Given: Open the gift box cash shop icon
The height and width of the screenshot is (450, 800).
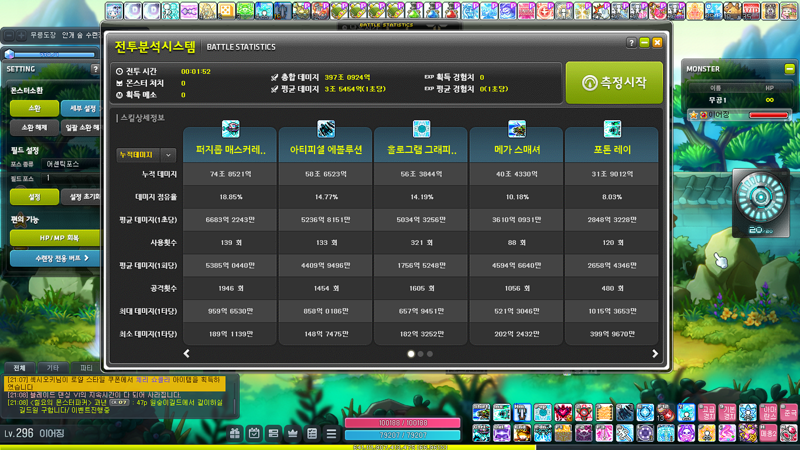Looking at the screenshot, I should click(235, 434).
